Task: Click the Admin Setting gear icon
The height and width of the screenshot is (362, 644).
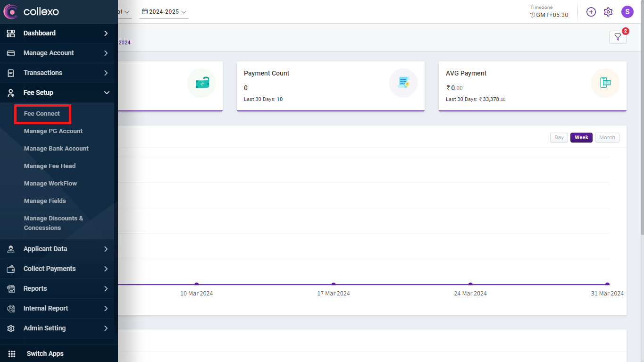Action: pos(11,328)
